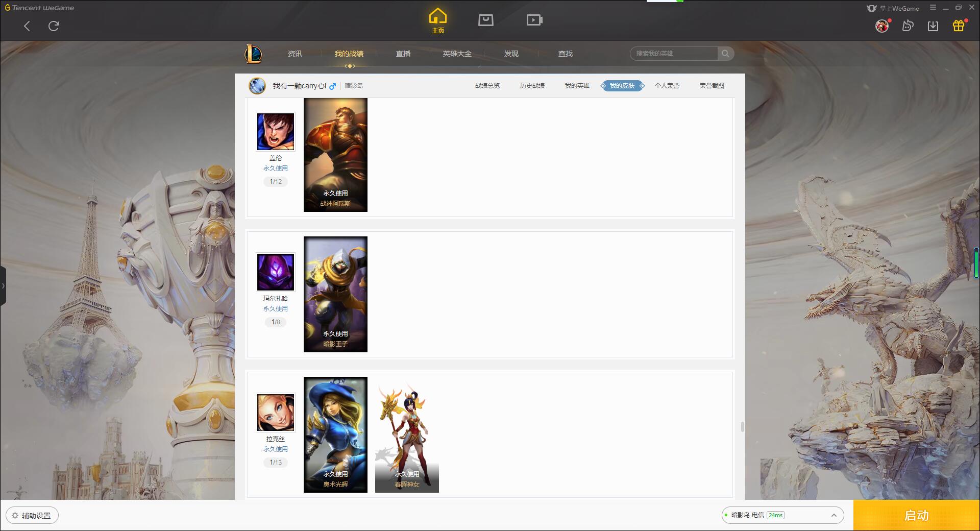Open the 奥术光辉 skin card
This screenshot has width=980, height=531.
click(x=335, y=435)
